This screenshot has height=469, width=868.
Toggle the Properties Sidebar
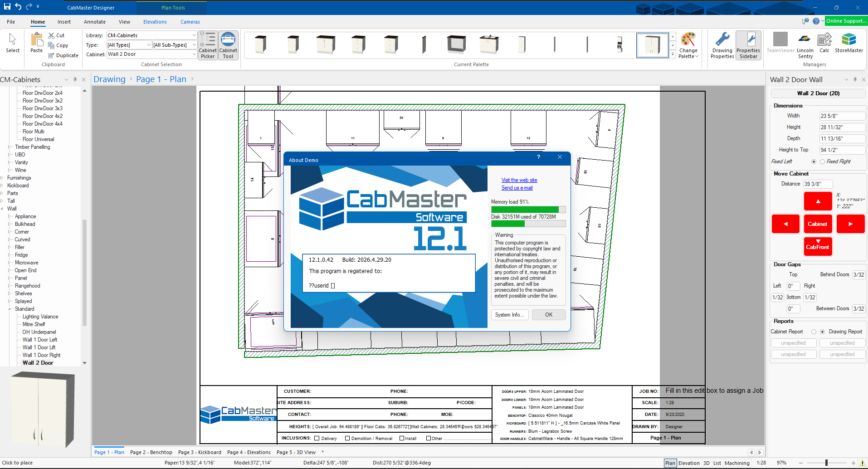coord(748,45)
